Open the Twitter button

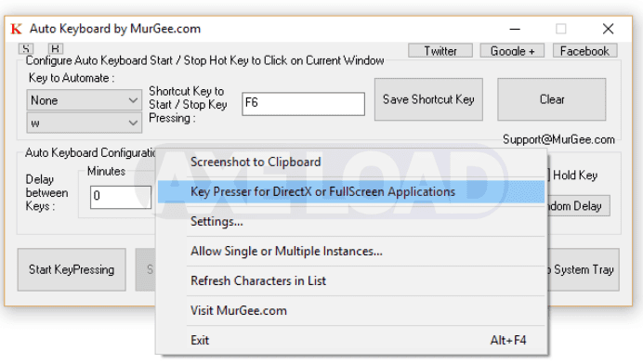440,51
